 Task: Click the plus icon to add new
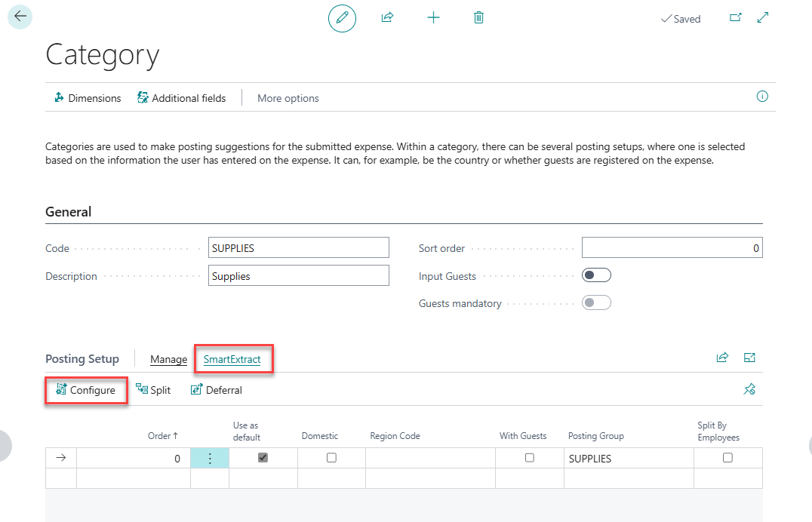tap(433, 17)
